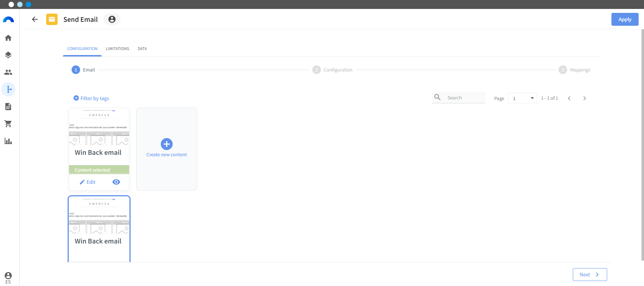Select the second highlighted Win Back email card

click(x=99, y=229)
